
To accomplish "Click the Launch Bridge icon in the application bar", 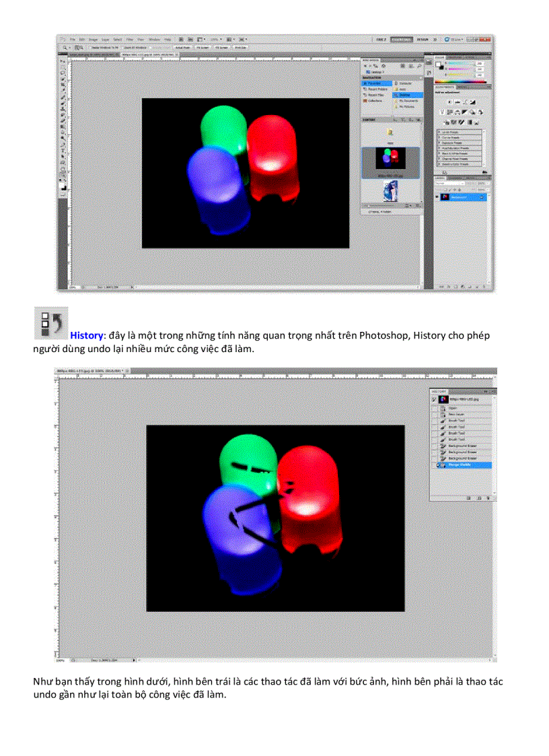I will 182,40.
